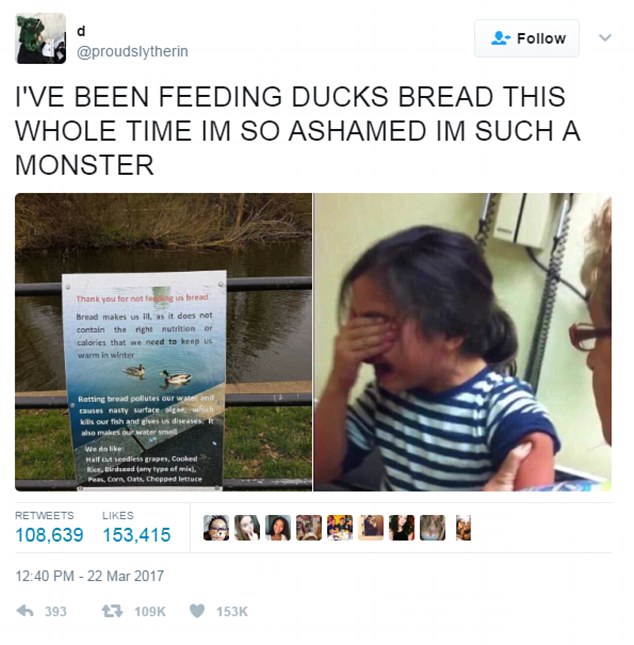Click fifth liker avatar with colorful group
The image size is (634, 645).
(340, 527)
